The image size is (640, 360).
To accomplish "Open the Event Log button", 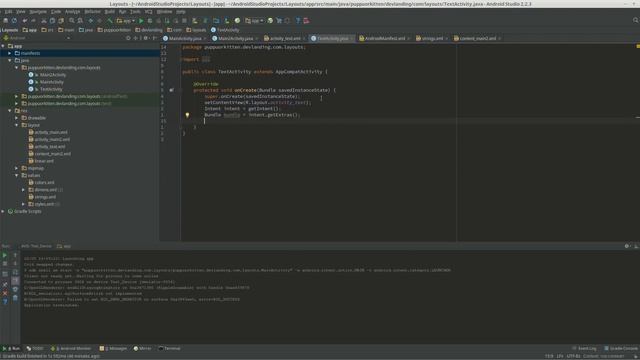I will pos(584,349).
